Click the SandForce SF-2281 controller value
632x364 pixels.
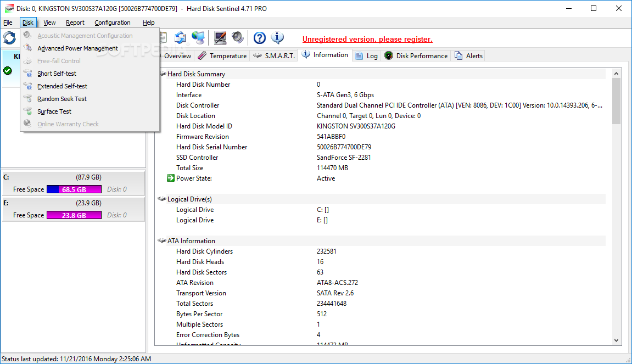[x=343, y=158]
